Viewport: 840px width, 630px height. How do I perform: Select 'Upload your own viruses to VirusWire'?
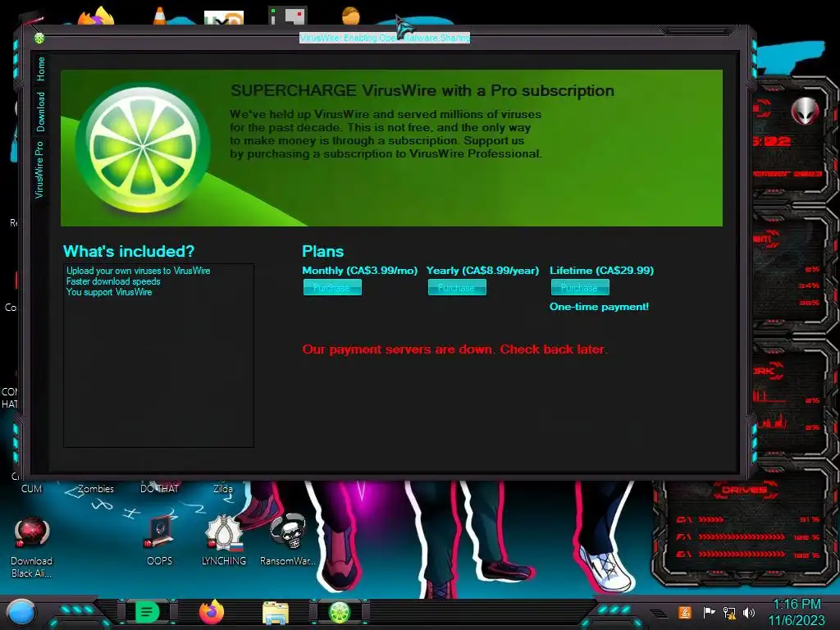[x=138, y=271]
